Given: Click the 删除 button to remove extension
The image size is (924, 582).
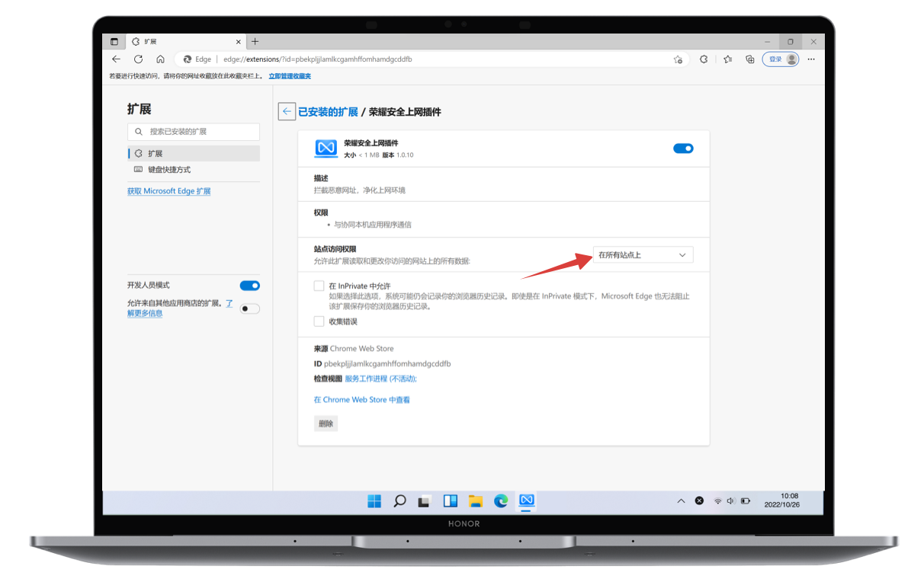Looking at the screenshot, I should [x=326, y=424].
